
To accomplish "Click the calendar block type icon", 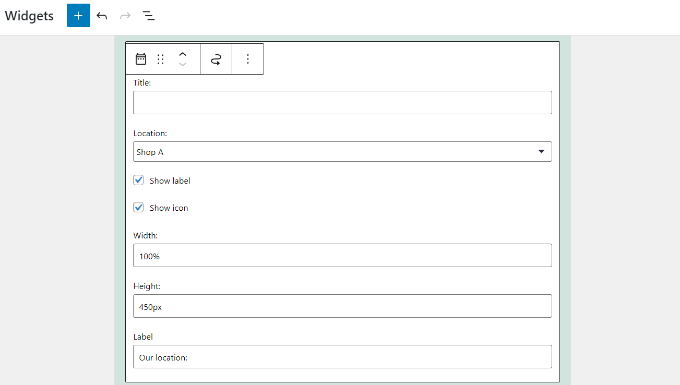I will tap(141, 59).
